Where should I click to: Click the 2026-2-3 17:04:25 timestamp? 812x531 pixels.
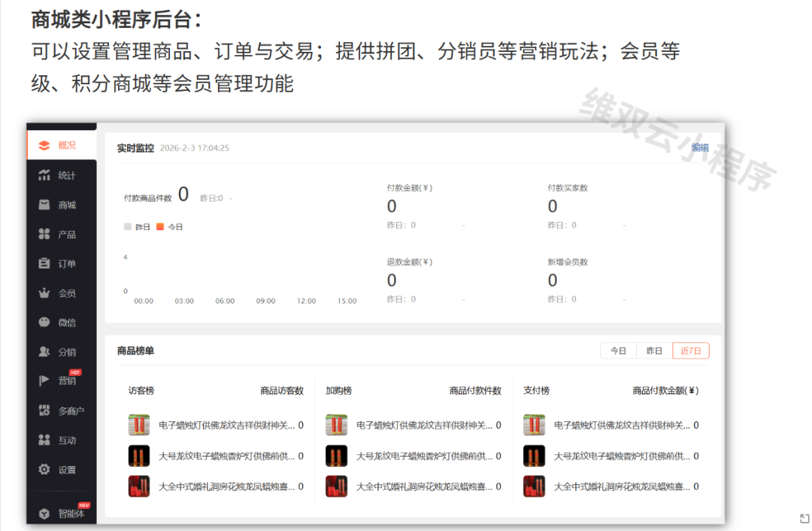click(195, 148)
